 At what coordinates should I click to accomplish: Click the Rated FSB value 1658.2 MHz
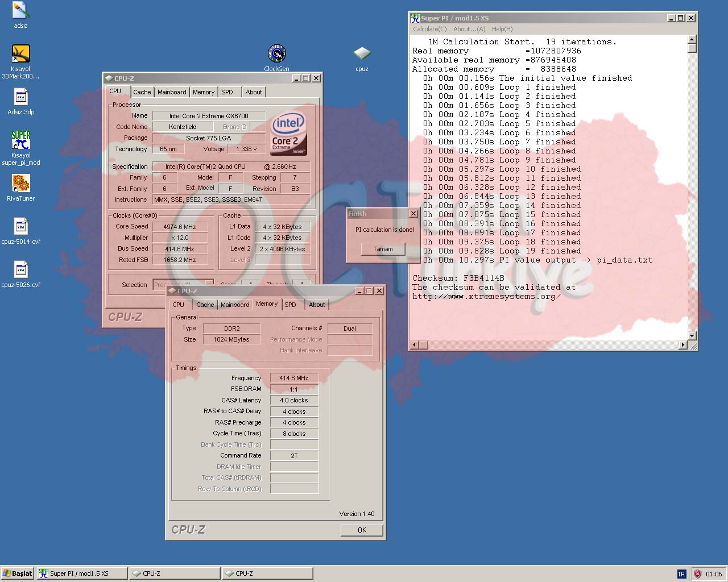(x=180, y=260)
